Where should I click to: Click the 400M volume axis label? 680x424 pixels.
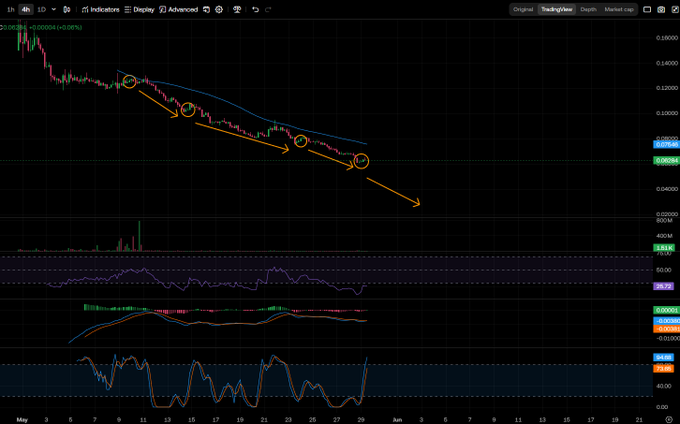pyautogui.click(x=664, y=236)
